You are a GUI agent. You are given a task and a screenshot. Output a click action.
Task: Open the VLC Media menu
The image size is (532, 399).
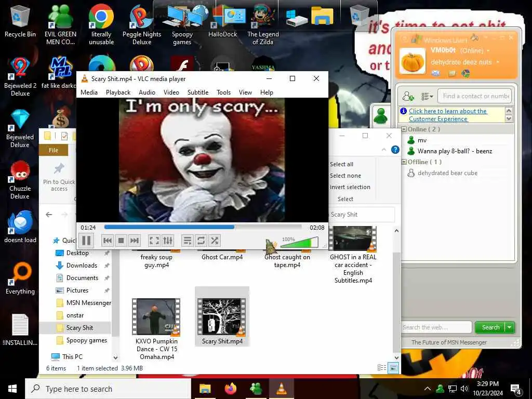point(89,92)
